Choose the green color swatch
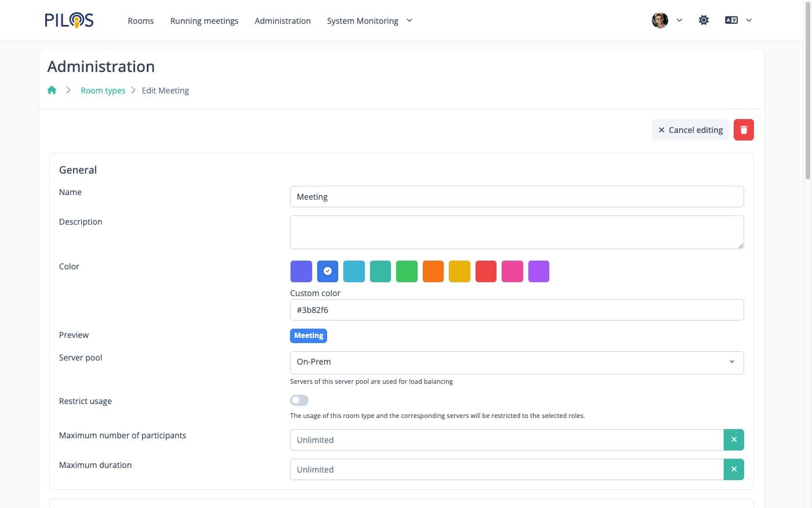 coord(407,271)
